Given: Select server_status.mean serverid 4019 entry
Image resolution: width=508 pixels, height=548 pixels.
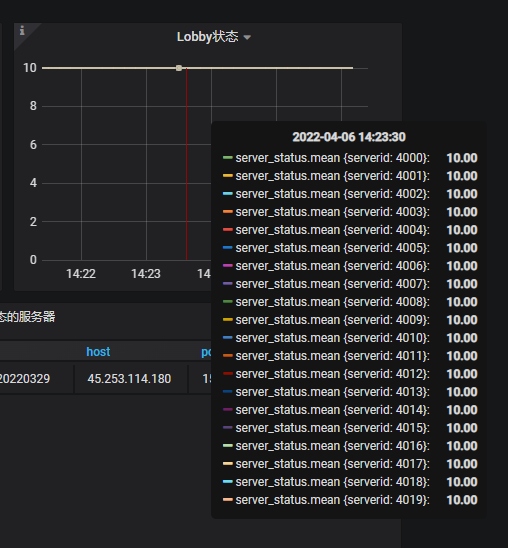Looking at the screenshot, I should pos(350,500).
